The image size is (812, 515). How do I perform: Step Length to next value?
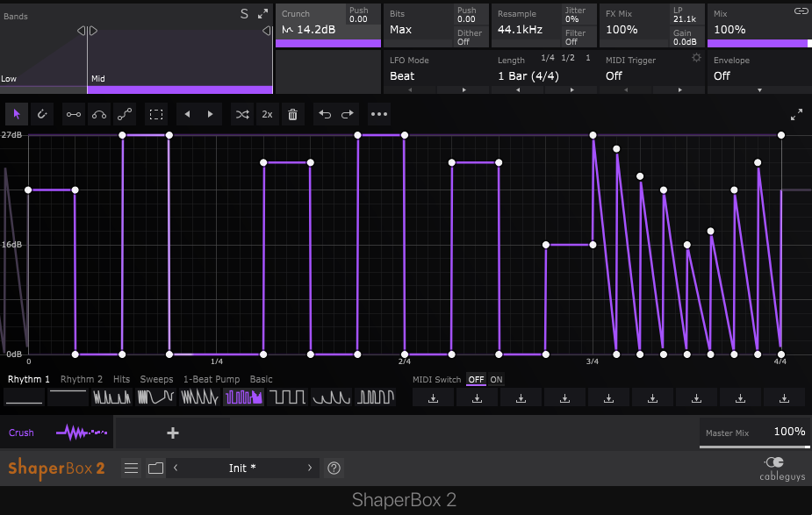571,90
